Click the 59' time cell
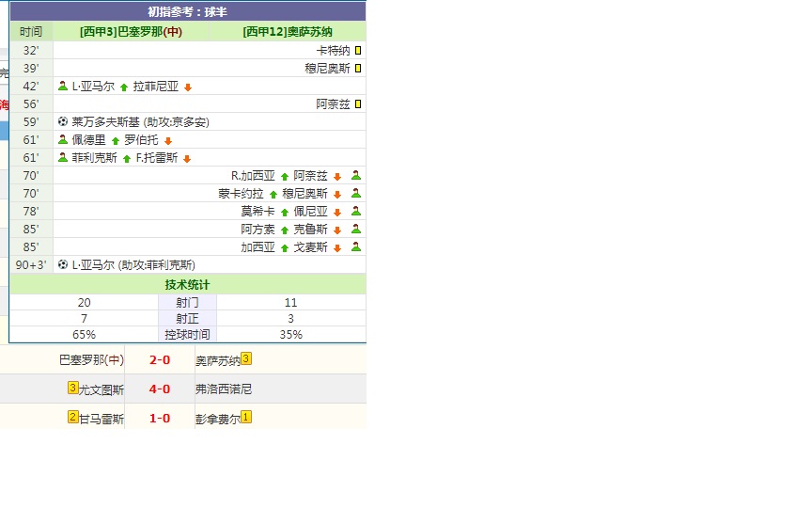 pos(31,121)
